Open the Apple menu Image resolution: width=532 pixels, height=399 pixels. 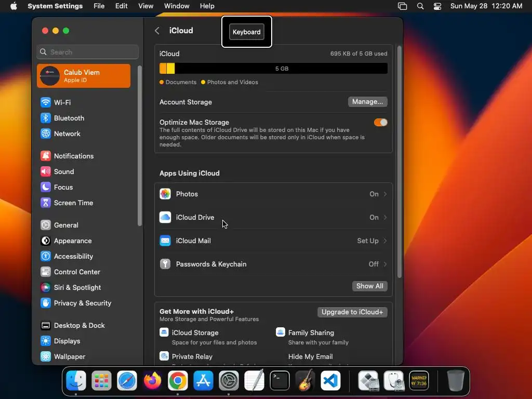pyautogui.click(x=14, y=6)
